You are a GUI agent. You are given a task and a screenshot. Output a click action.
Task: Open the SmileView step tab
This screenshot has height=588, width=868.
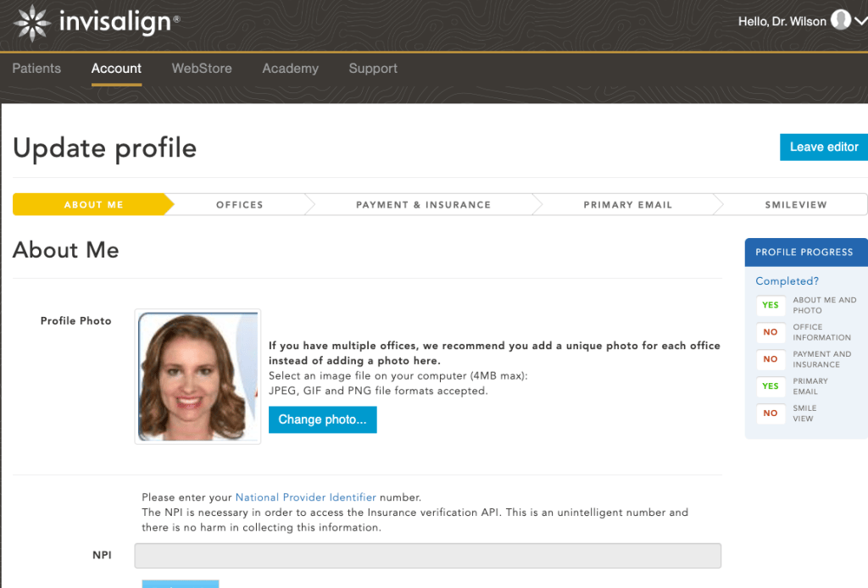click(x=795, y=205)
